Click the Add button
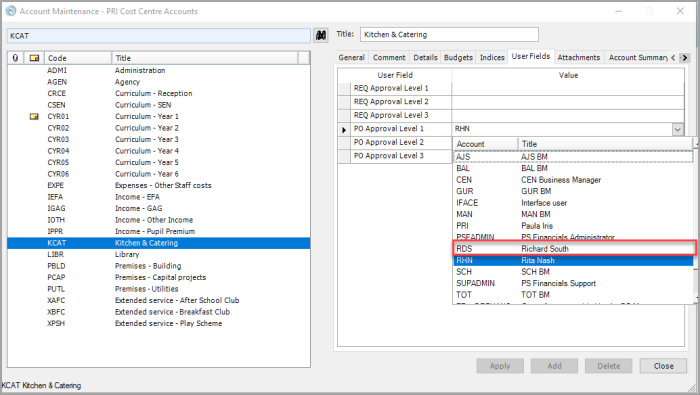Screen dimensions: 700x395 pos(554,366)
